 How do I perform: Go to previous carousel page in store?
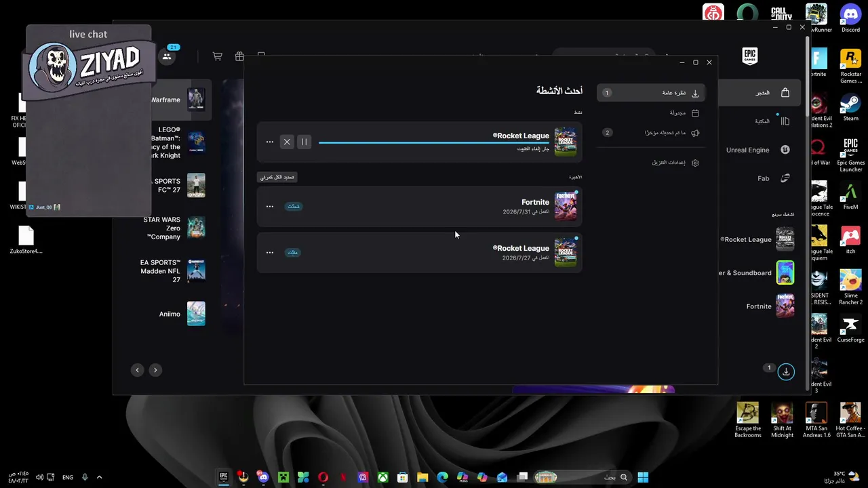(x=138, y=370)
